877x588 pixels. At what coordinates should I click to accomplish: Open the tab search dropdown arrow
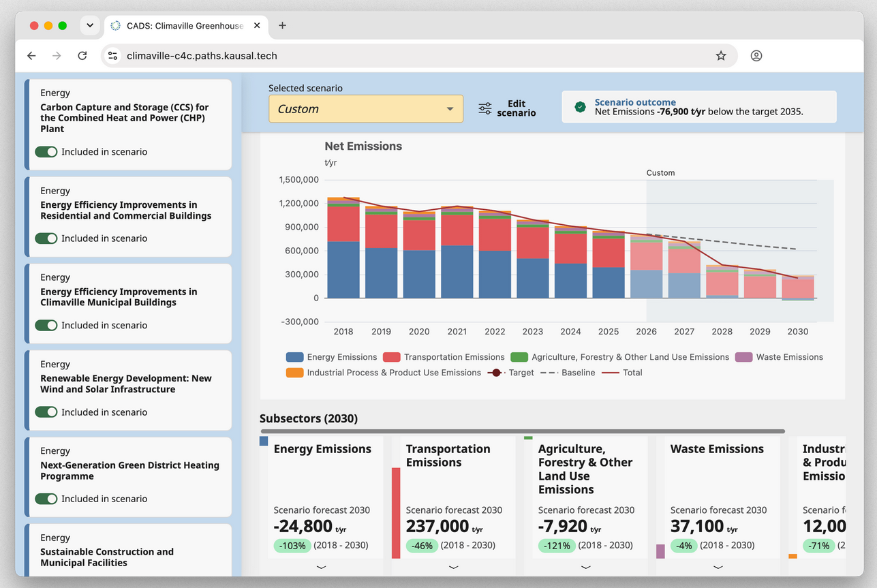click(90, 26)
